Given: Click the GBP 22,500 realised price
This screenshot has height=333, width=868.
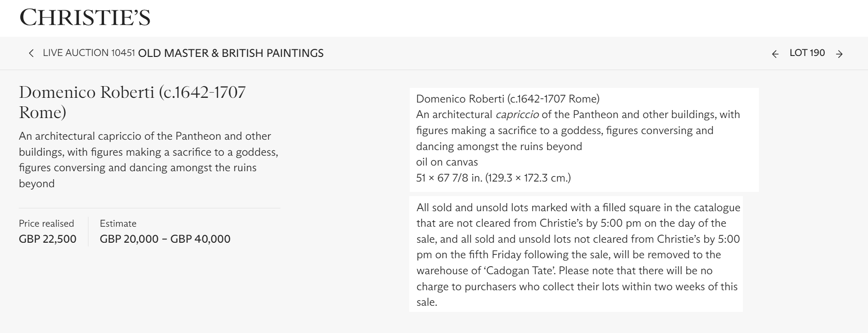Looking at the screenshot, I should pos(48,239).
